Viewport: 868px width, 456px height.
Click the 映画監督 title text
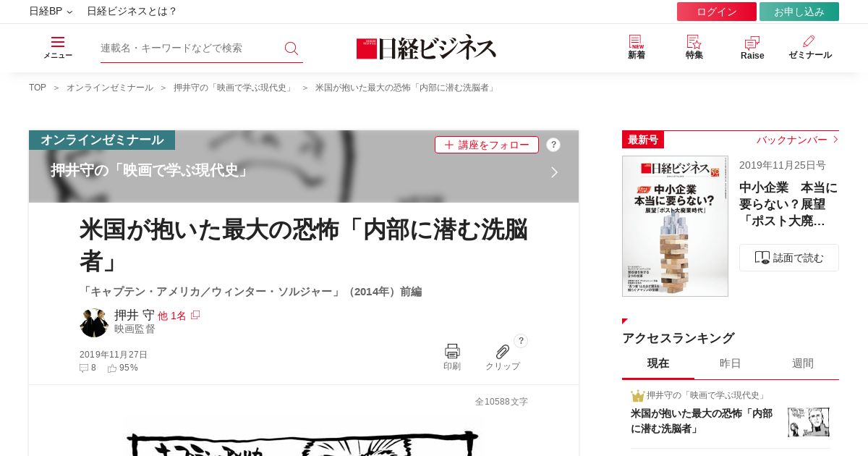coord(135,329)
